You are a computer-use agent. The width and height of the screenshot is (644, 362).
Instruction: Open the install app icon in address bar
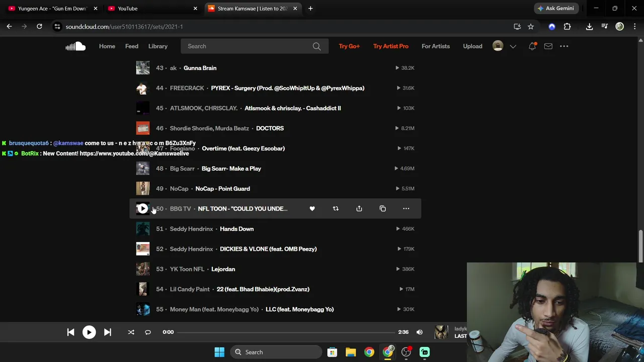pyautogui.click(x=517, y=27)
